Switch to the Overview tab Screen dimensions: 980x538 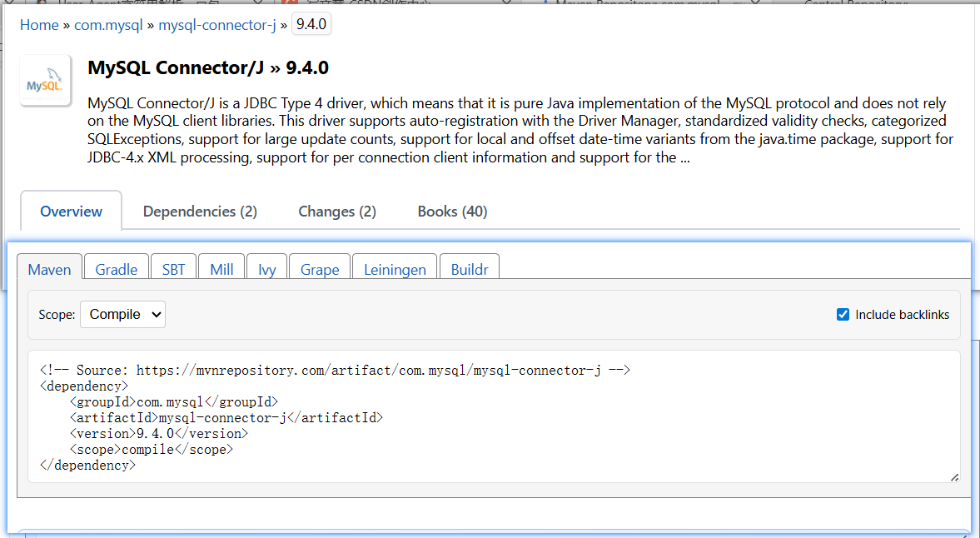coord(72,212)
